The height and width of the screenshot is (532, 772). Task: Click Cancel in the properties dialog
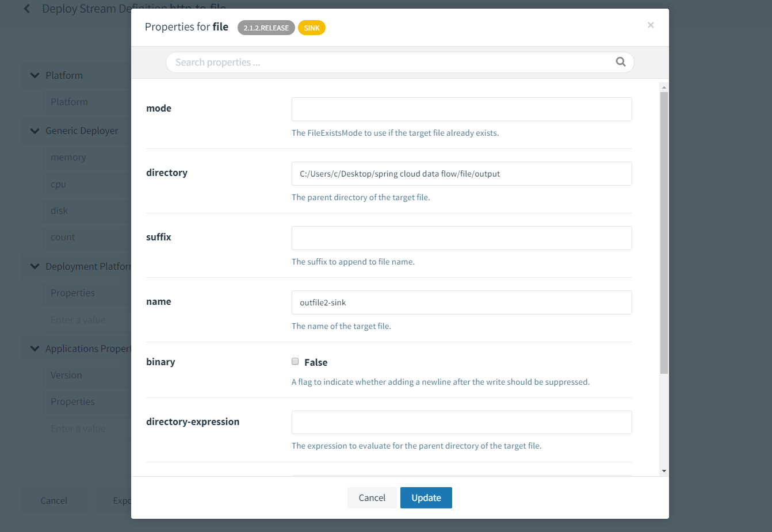[372, 497]
